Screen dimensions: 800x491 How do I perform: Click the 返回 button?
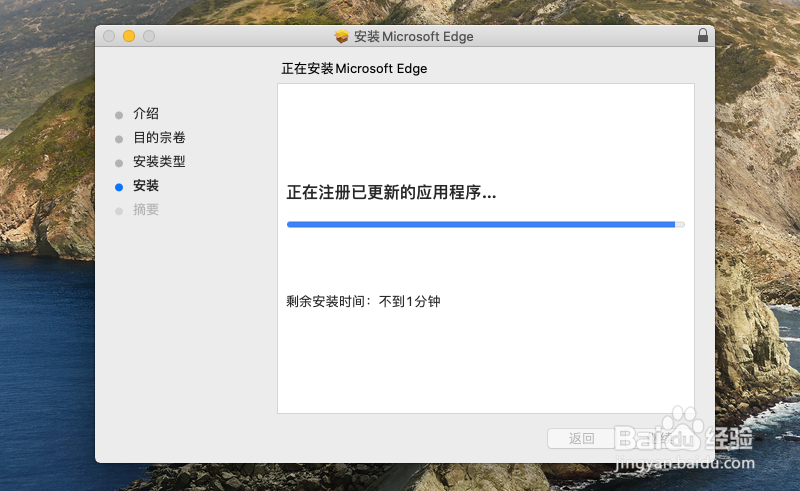[581, 438]
